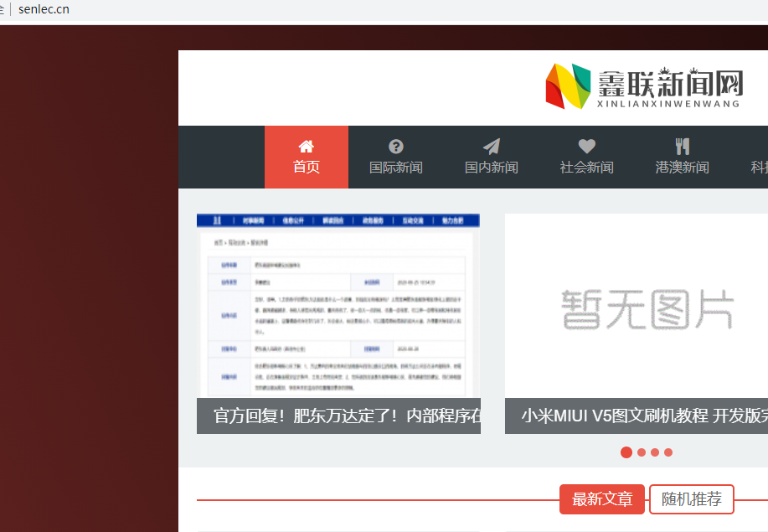Click the heart icon above 社会新闻
768x532 pixels.
point(586,146)
